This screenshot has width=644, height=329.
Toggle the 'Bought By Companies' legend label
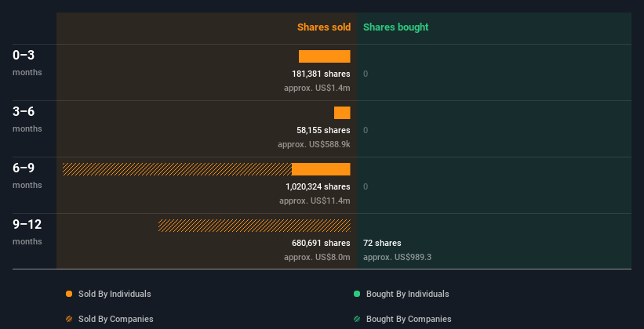tap(409, 319)
